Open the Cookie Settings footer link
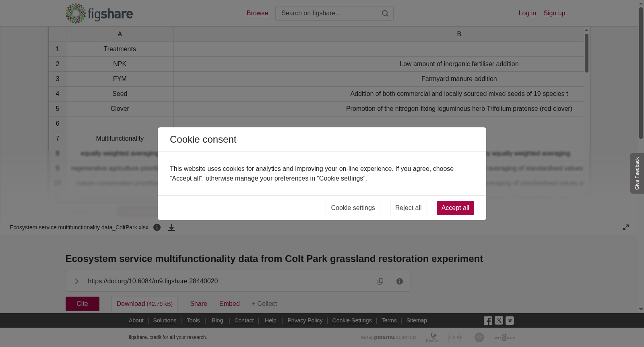The width and height of the screenshot is (644, 347). pos(352,320)
